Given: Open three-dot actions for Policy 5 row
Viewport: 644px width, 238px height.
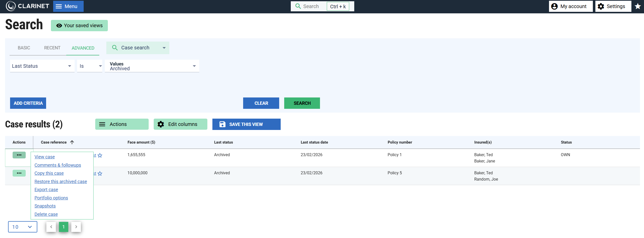Looking at the screenshot, I should [x=19, y=173].
